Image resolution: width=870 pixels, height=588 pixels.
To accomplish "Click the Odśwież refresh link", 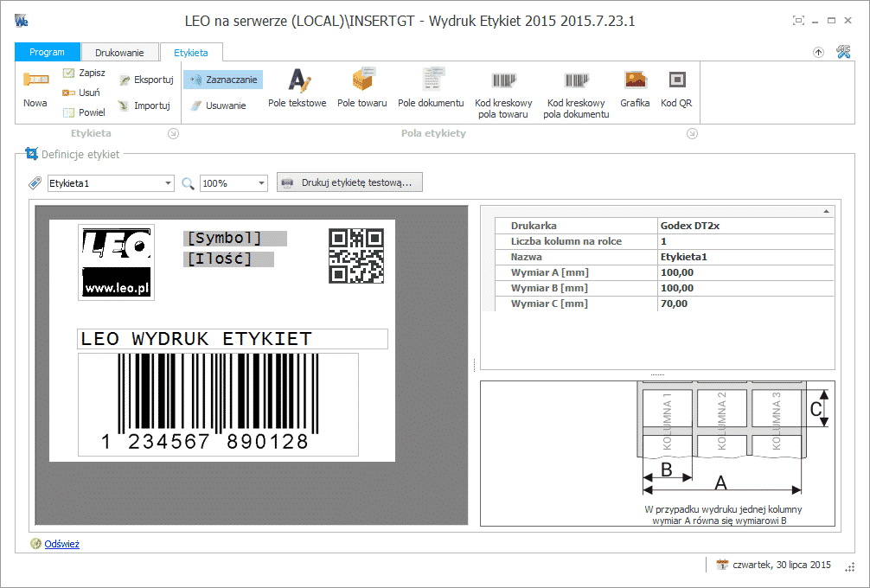I will click(x=62, y=544).
